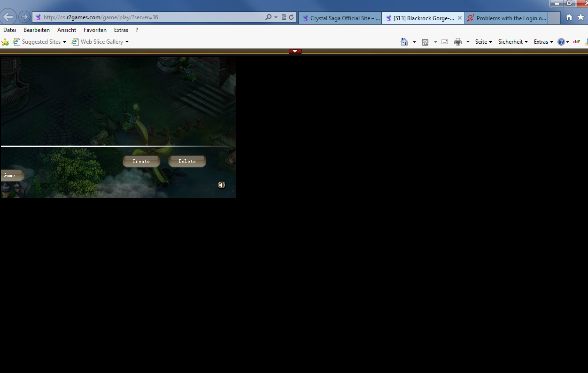Refresh the page with the reload icon

click(291, 17)
